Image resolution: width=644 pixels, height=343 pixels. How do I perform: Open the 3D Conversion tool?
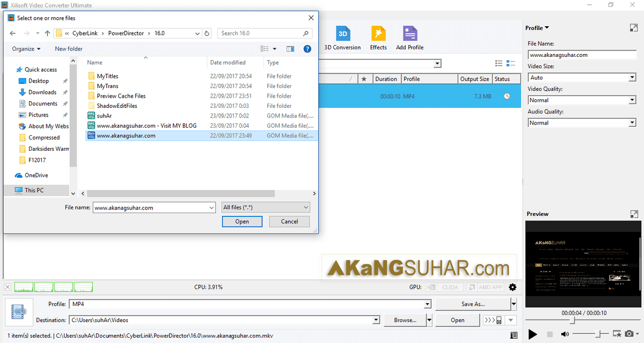click(x=342, y=38)
